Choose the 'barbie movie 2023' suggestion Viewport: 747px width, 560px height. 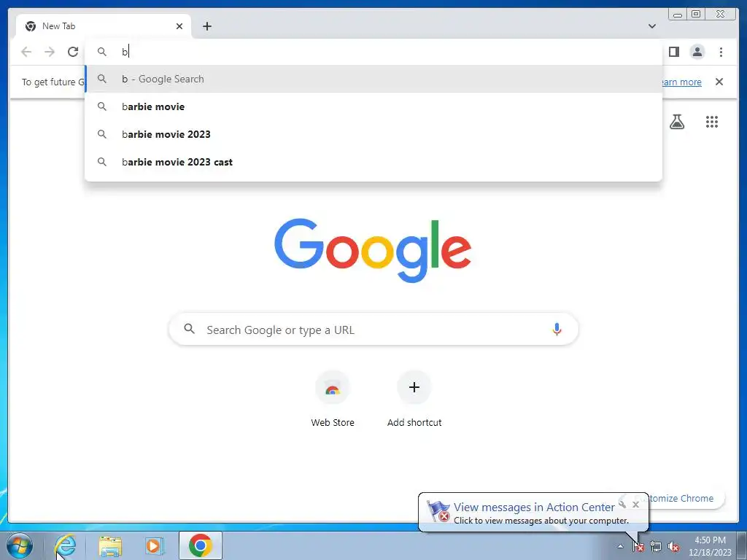tap(373, 134)
